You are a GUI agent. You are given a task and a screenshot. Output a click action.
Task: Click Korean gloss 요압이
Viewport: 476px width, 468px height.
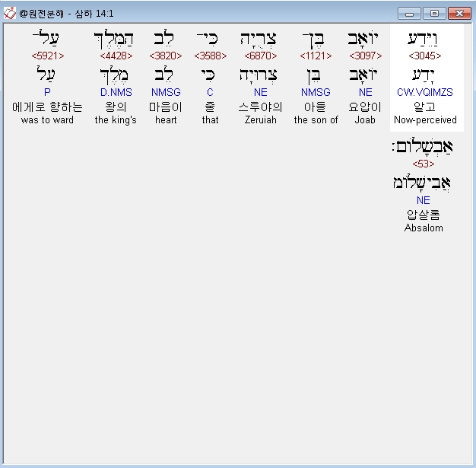point(365,107)
